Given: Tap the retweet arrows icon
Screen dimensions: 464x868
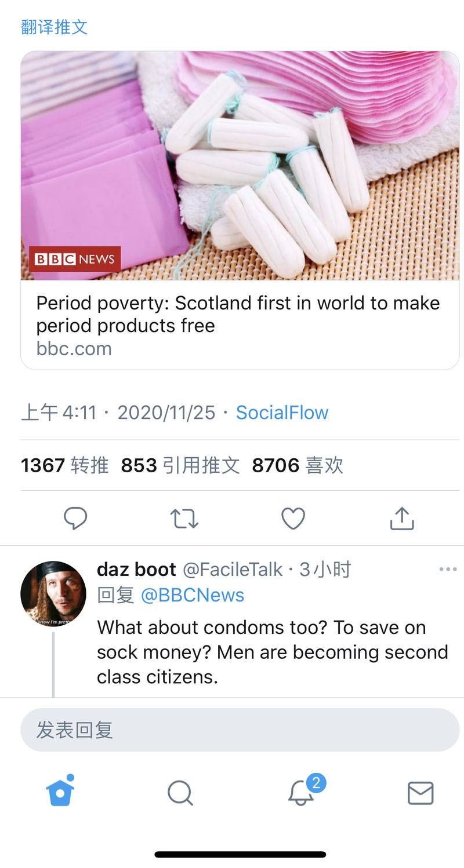Looking at the screenshot, I should pyautogui.click(x=184, y=518).
